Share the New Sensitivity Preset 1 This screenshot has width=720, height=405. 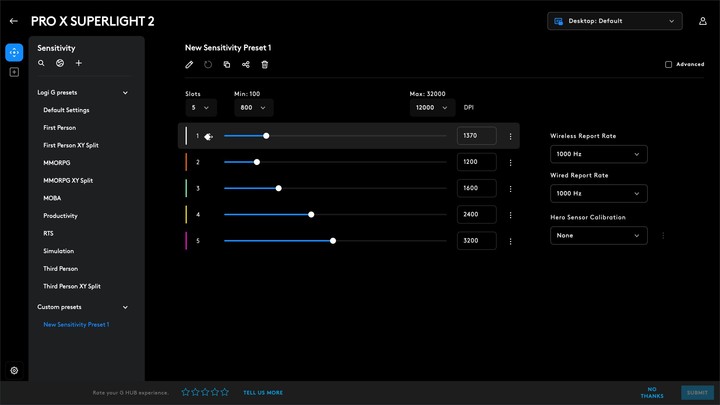click(x=246, y=65)
